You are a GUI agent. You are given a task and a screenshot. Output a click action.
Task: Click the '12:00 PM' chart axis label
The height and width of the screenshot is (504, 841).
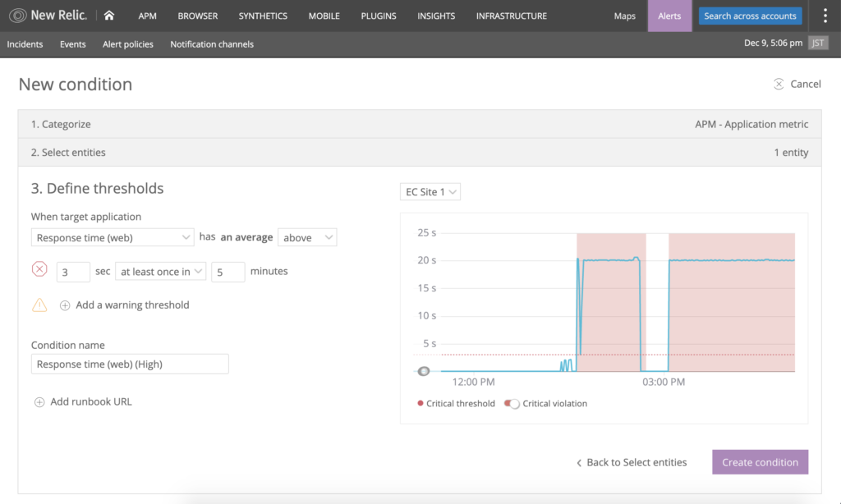pyautogui.click(x=474, y=382)
